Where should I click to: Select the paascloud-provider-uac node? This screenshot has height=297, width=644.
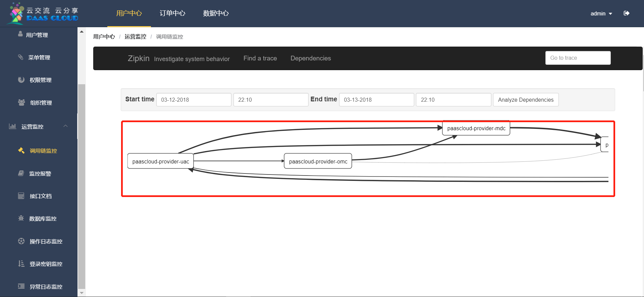tap(161, 161)
